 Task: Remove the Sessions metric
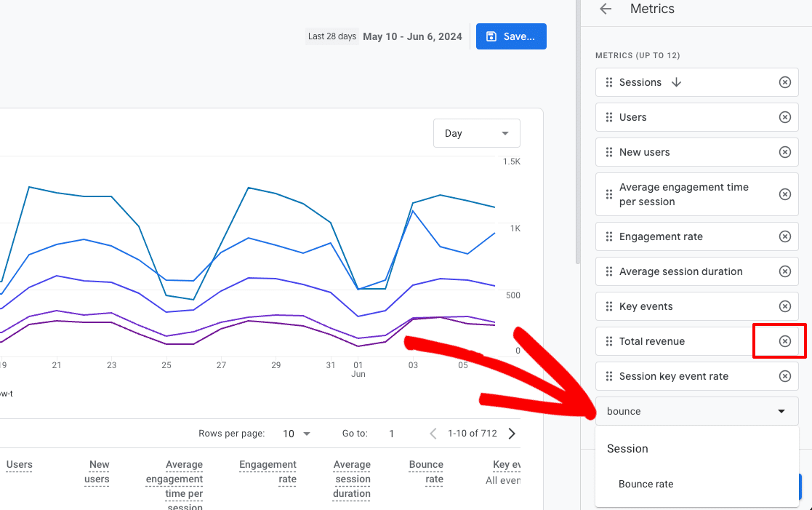[784, 82]
